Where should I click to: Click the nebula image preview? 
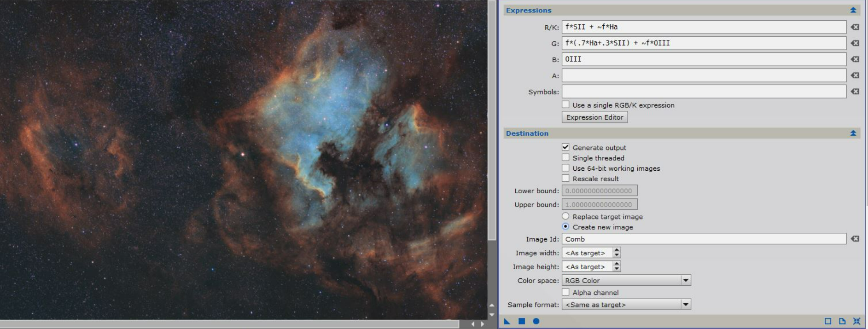pos(244,160)
